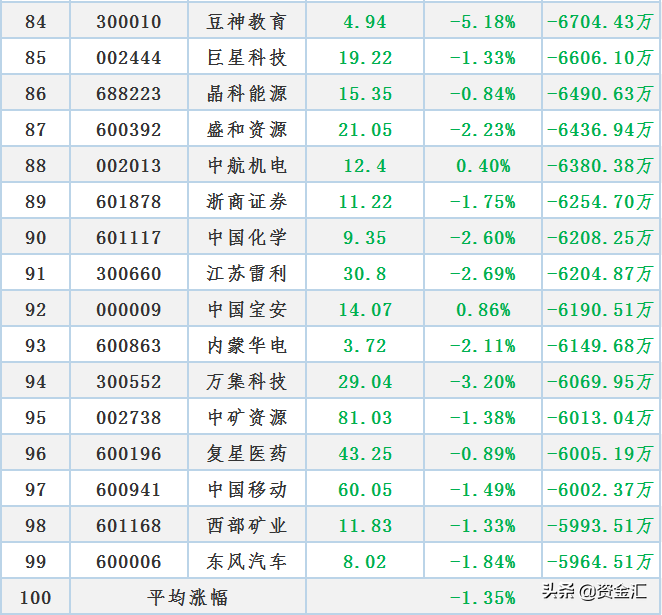This screenshot has width=662, height=615.
Task: Select stock code 300010 cell
Action: point(129,22)
